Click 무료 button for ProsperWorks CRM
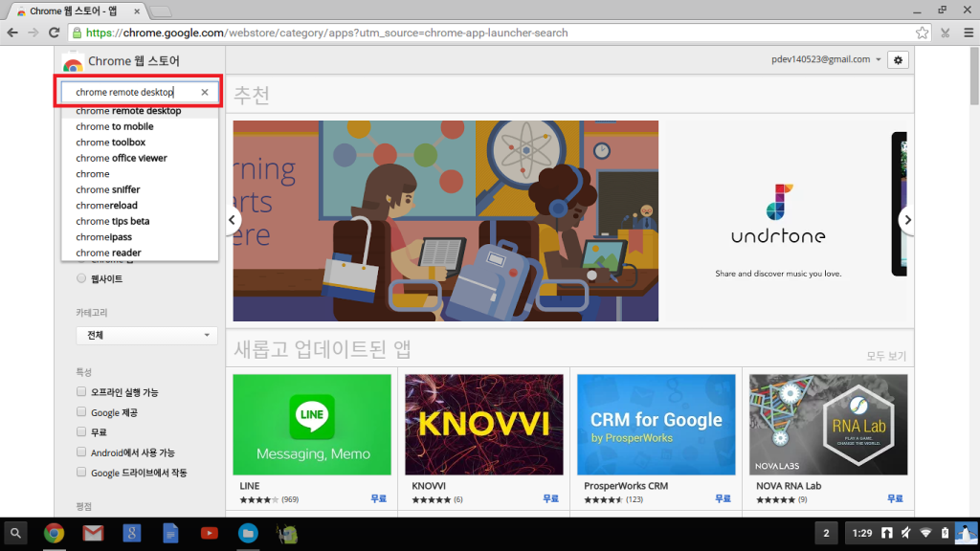This screenshot has width=980, height=551. [723, 498]
